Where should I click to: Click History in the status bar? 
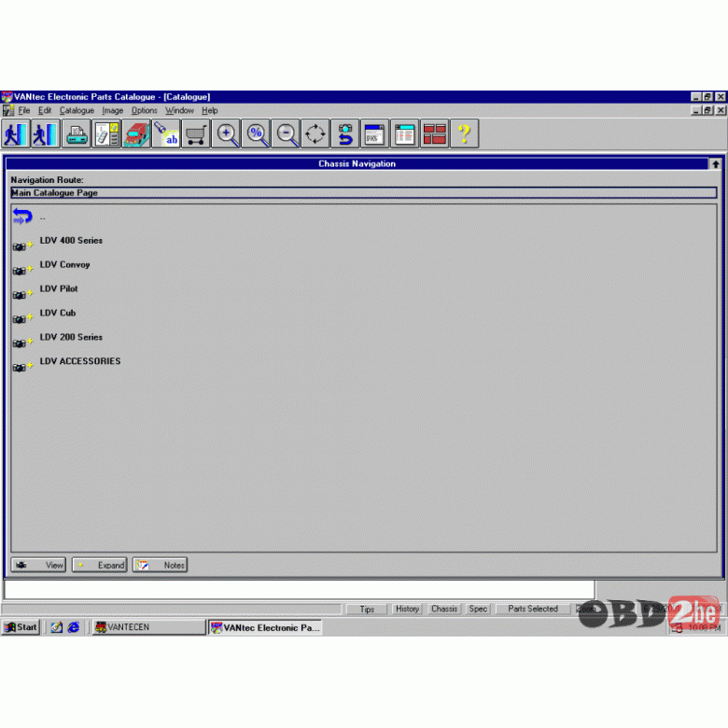click(407, 609)
